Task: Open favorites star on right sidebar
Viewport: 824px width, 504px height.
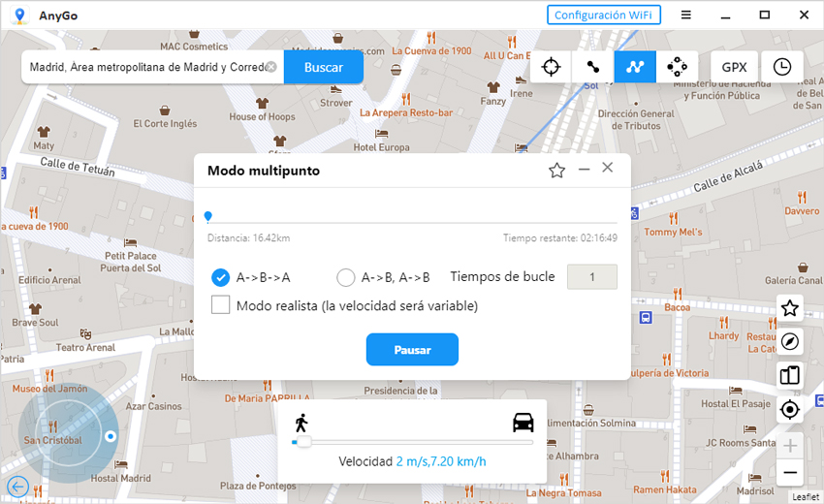Action: (790, 308)
